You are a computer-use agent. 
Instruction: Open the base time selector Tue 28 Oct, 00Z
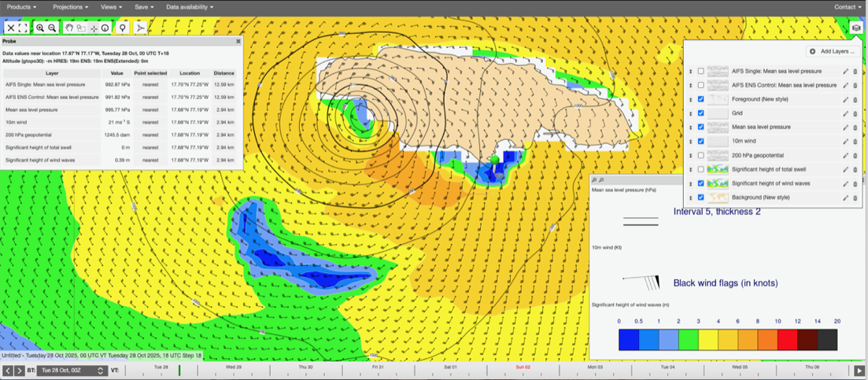point(72,371)
